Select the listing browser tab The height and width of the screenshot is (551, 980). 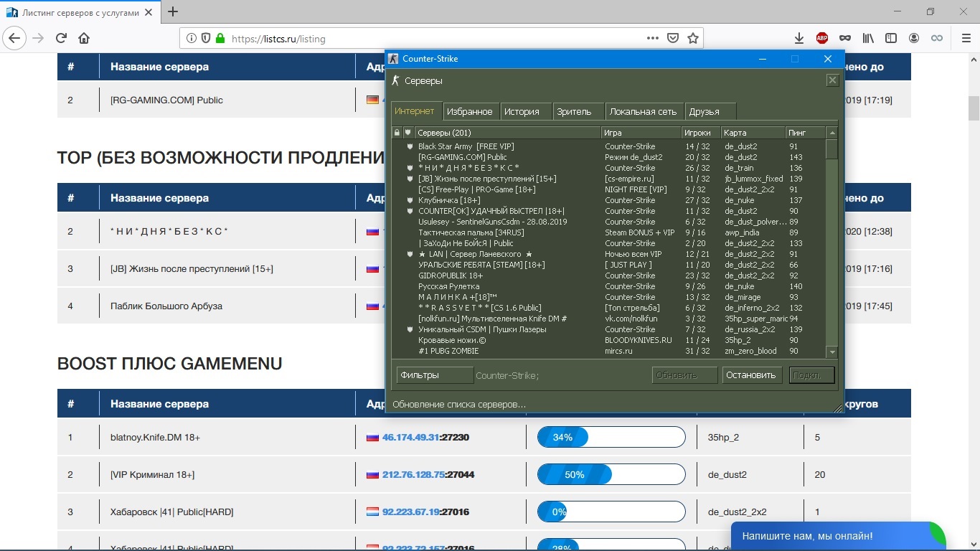coord(80,12)
